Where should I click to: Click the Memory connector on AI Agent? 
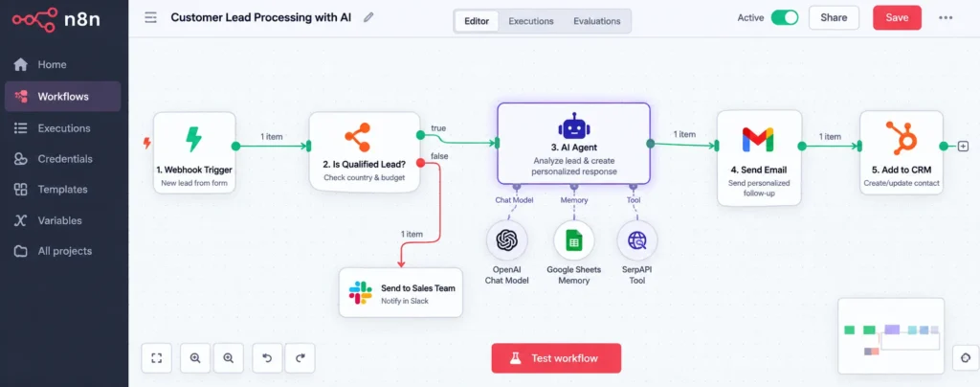click(x=574, y=186)
